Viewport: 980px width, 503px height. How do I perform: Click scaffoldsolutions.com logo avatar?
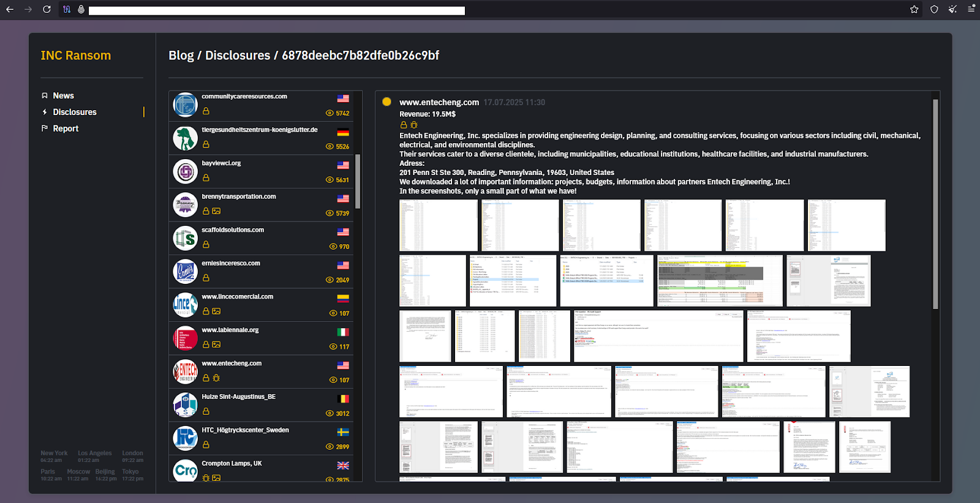pos(185,239)
